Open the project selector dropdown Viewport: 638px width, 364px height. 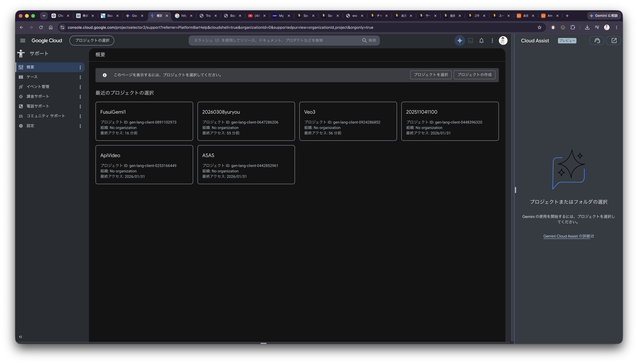92,41
